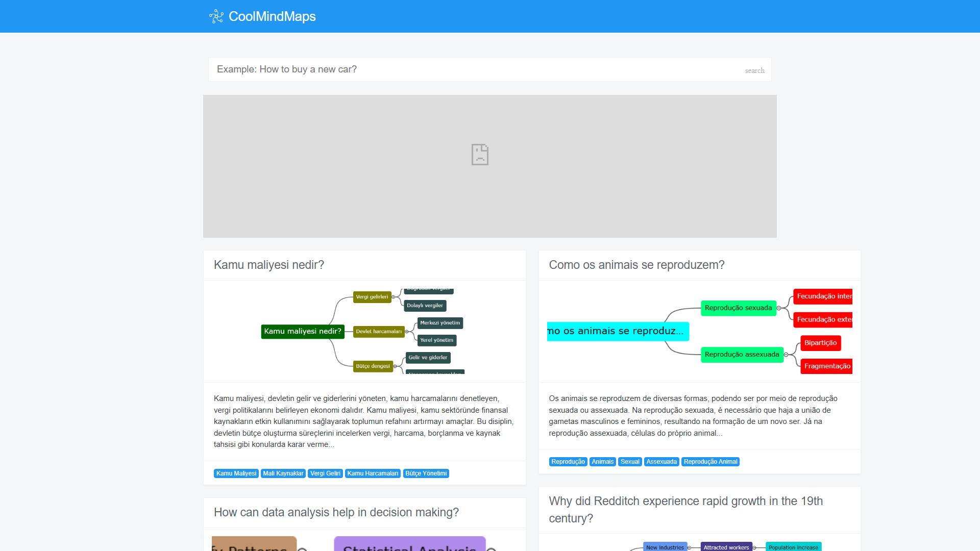This screenshot has height=551, width=980.
Task: Select the 'Kamu Maliyesi' tag
Action: 236,473
